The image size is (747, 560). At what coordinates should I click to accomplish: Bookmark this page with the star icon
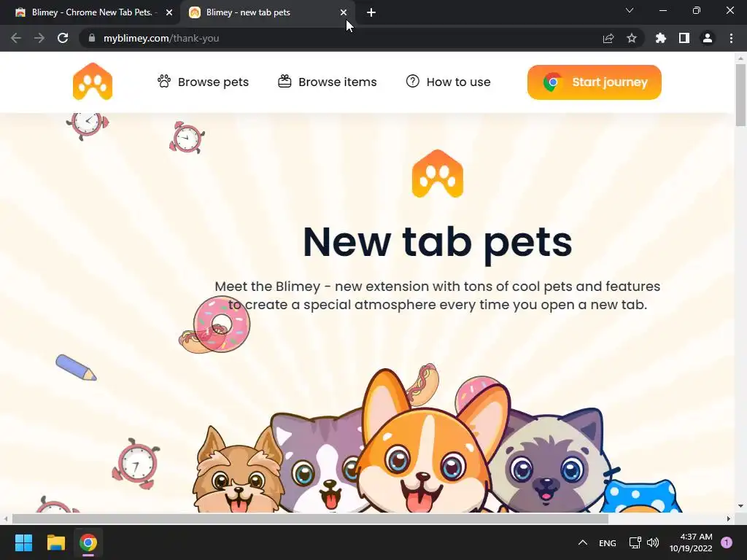coord(632,38)
